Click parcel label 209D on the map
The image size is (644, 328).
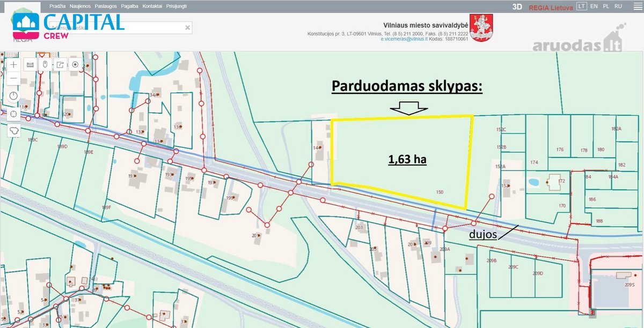pos(538,273)
